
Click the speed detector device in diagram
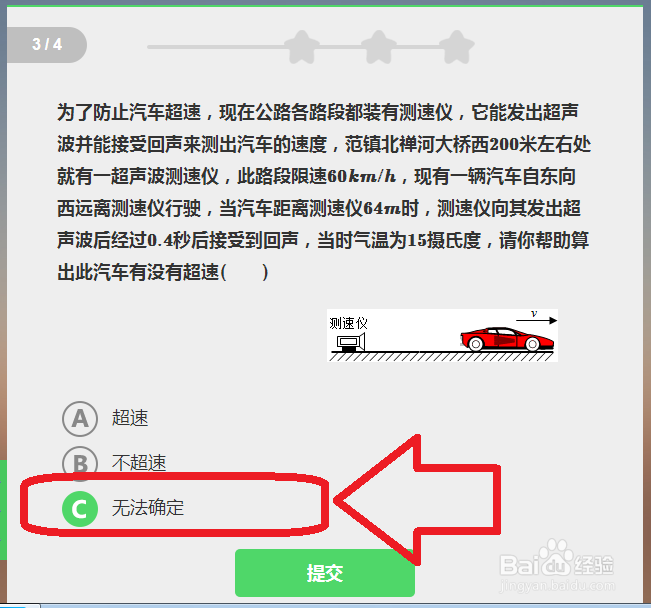(x=351, y=343)
